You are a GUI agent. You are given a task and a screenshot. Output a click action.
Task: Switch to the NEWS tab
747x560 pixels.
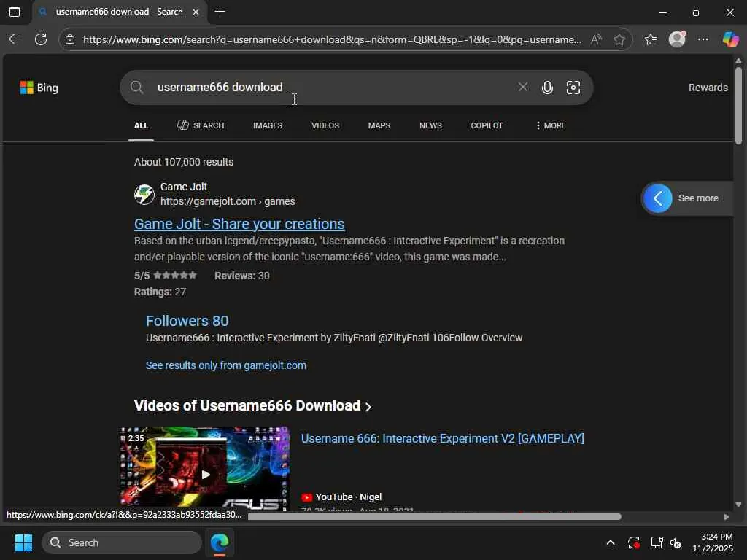click(430, 125)
